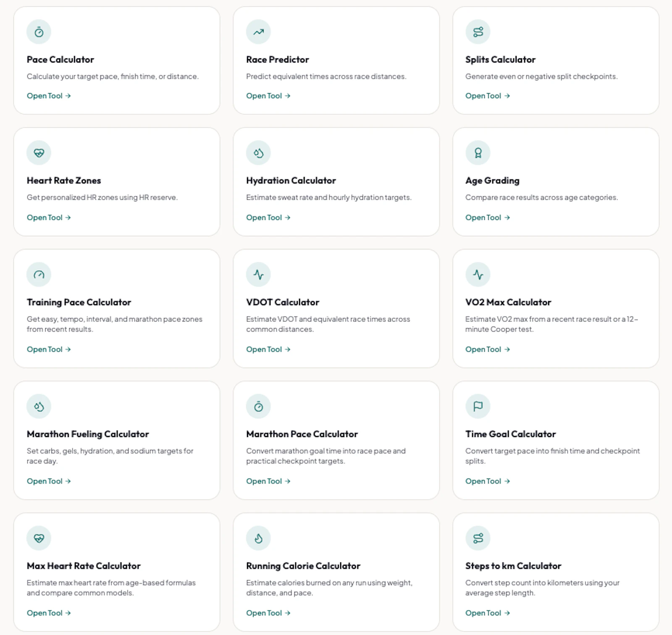Click the VDOT Calculator pulse icon
The height and width of the screenshot is (635, 672).
pyautogui.click(x=258, y=274)
